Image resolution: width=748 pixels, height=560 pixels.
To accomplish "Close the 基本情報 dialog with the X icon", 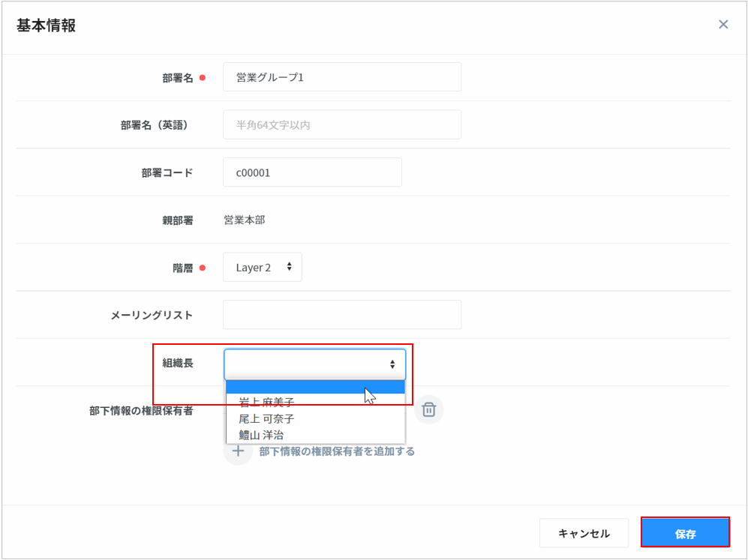I will point(723,25).
